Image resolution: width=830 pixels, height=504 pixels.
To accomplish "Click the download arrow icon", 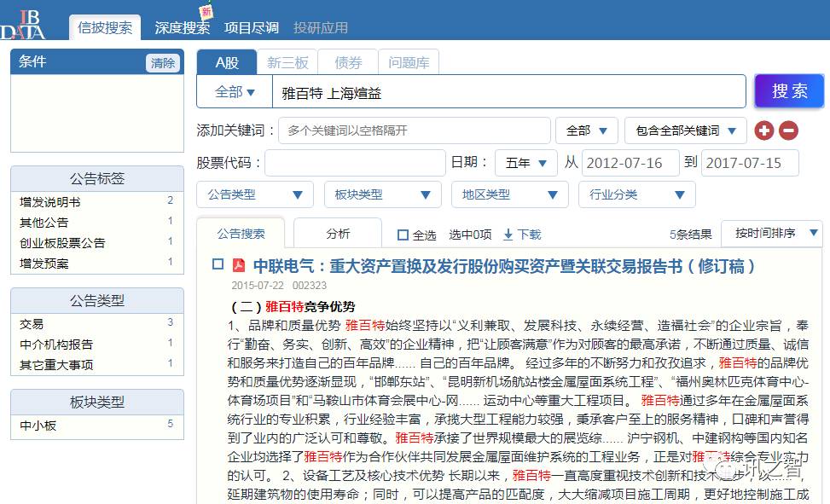I will (x=508, y=235).
